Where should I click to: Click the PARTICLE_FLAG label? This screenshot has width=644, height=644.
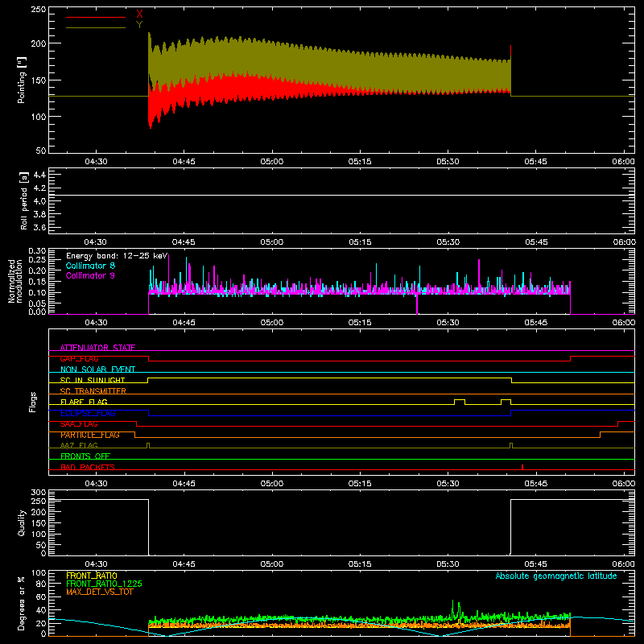pos(90,435)
